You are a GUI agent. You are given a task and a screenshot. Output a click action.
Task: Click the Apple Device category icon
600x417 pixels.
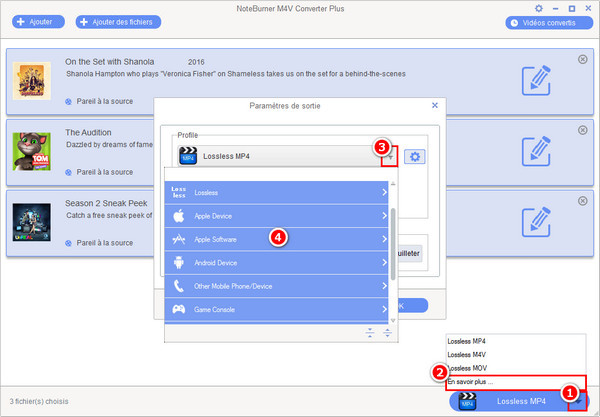pos(178,215)
